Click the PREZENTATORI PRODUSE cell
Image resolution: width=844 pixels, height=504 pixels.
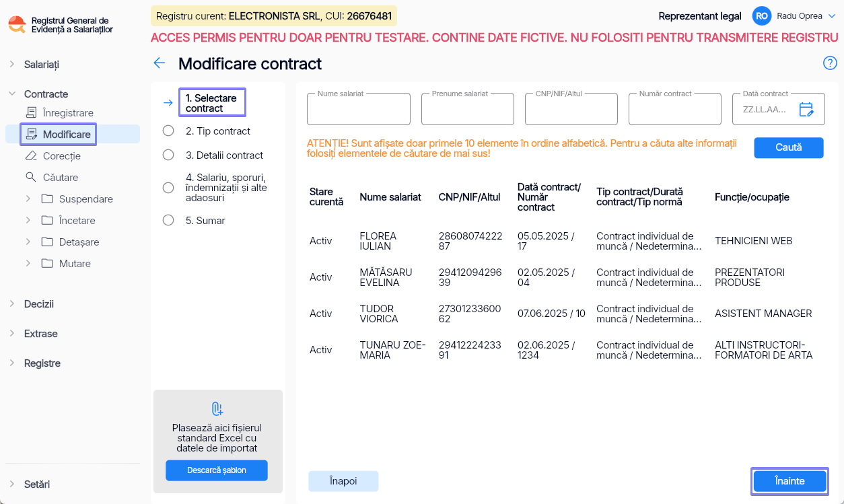pos(750,277)
